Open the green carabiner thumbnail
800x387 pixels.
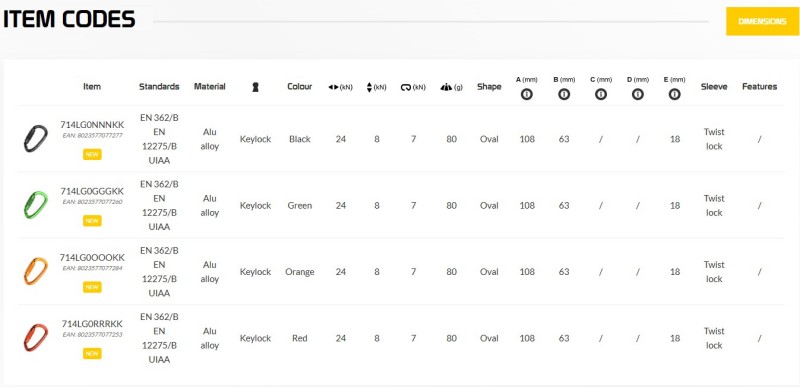coord(35,204)
